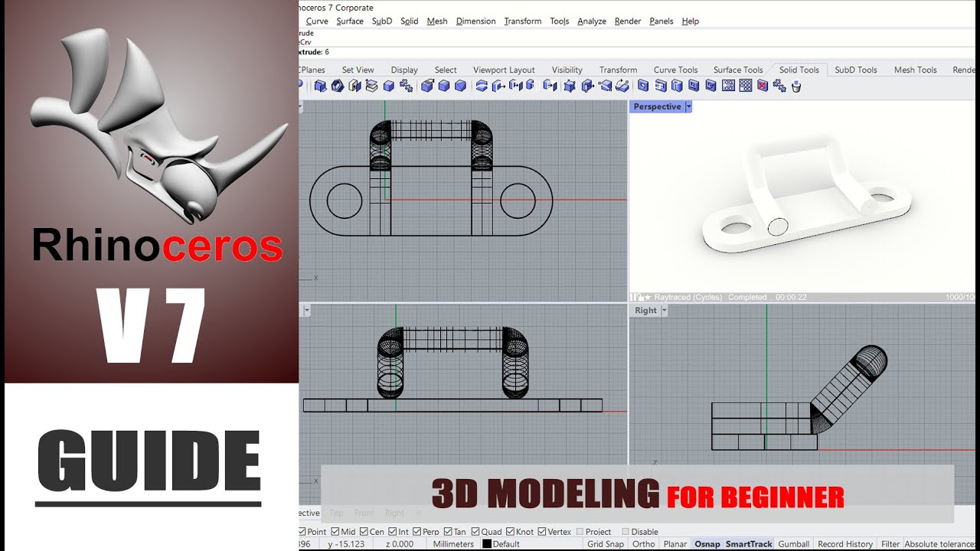Click Record History in status bar
The image size is (980, 551).
(845, 544)
